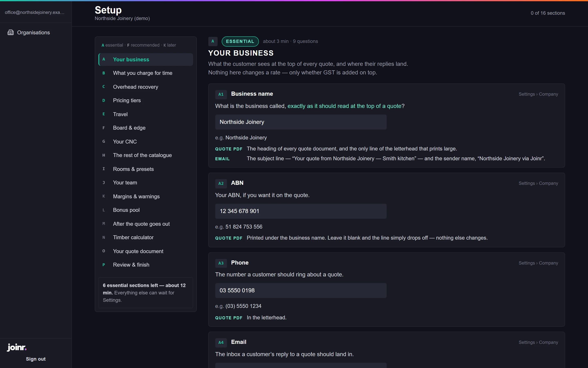Click Settings › Company on ABN card

[x=538, y=183]
